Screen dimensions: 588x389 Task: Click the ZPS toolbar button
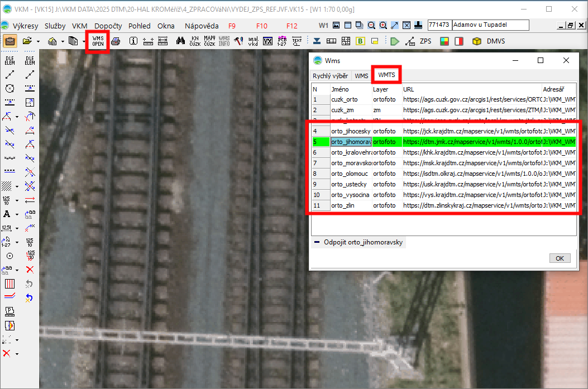pos(426,41)
